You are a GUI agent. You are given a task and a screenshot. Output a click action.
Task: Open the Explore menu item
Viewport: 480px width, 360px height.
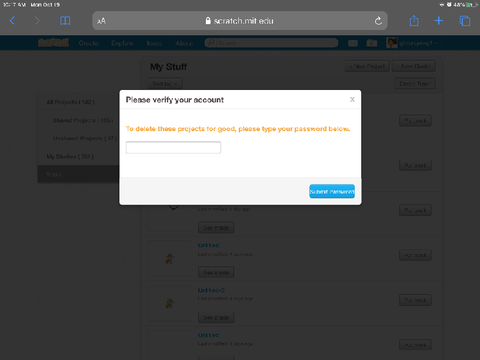click(x=122, y=43)
